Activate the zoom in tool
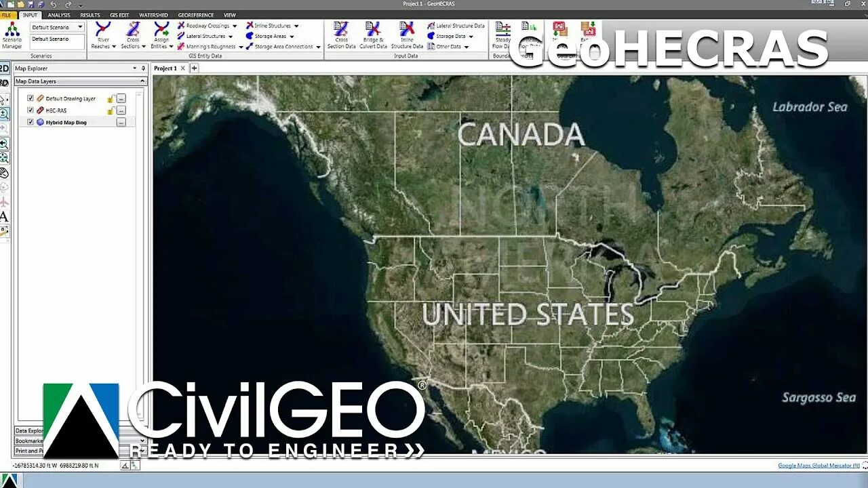This screenshot has width=868, height=488. click(4, 114)
